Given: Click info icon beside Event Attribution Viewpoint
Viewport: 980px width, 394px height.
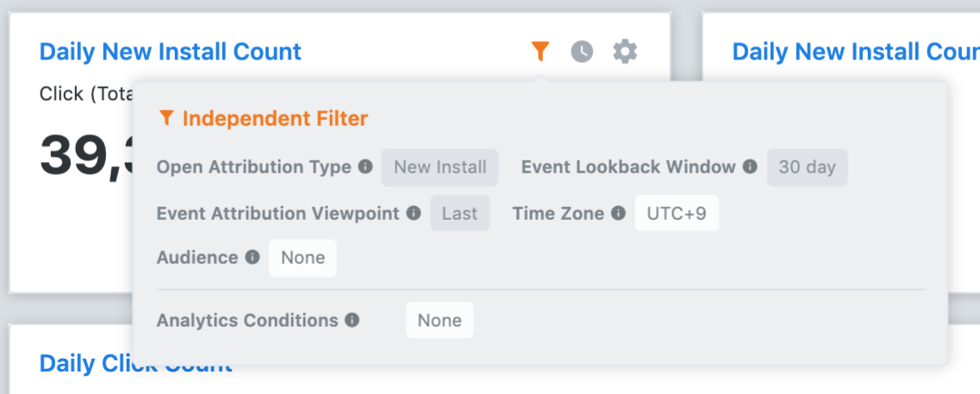Looking at the screenshot, I should (x=414, y=213).
